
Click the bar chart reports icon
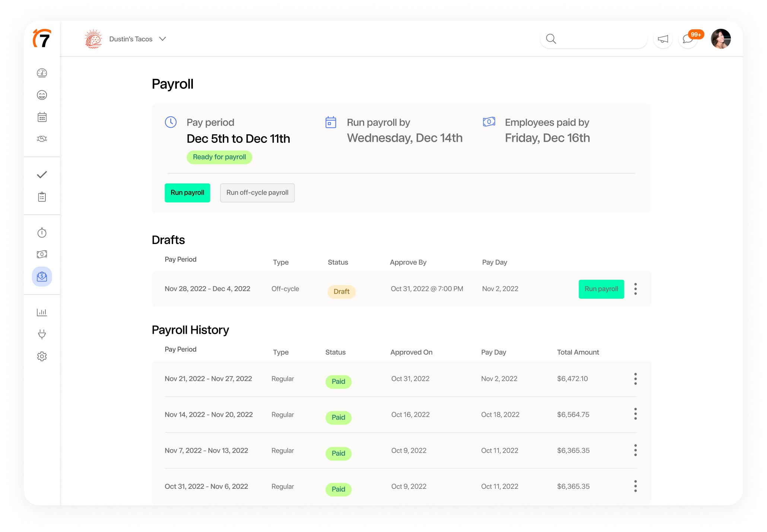point(42,312)
